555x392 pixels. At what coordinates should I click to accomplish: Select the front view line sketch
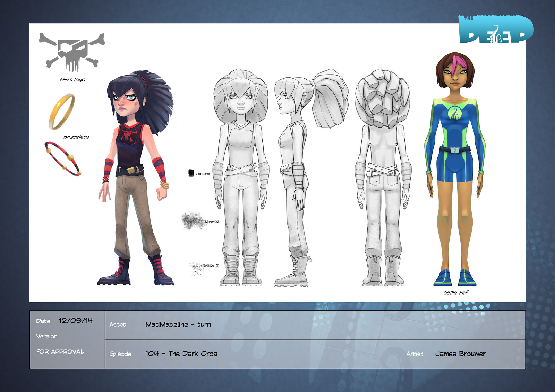click(x=241, y=177)
